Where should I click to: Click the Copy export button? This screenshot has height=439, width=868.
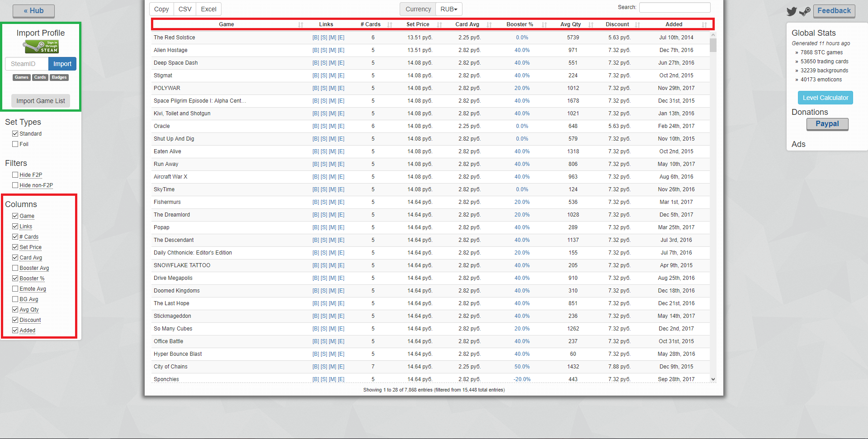161,9
